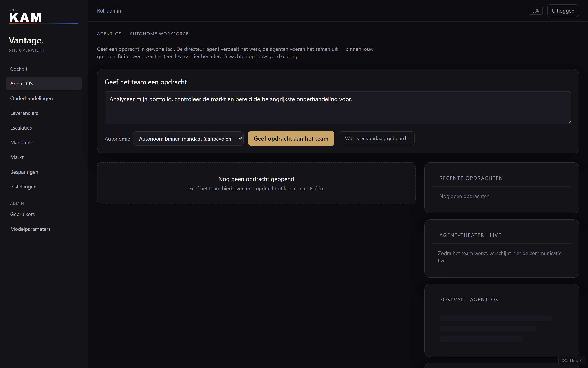Click the Recente Opdrachten heading
The image size is (588, 368).
pos(471,178)
